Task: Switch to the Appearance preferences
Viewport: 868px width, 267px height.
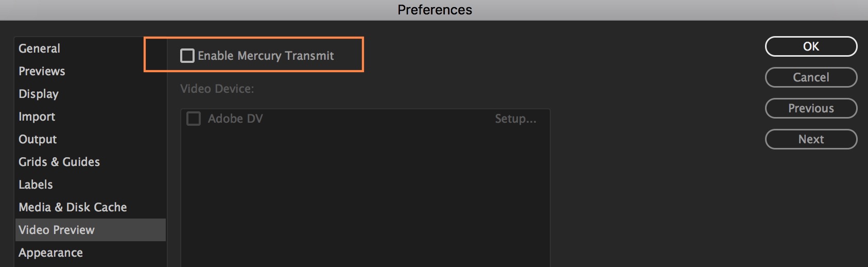Action: 50,253
